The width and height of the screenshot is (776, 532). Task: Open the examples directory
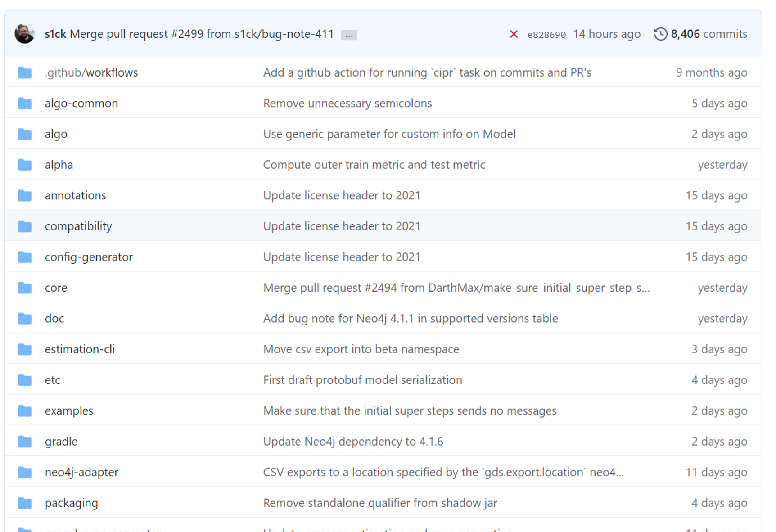tap(68, 410)
